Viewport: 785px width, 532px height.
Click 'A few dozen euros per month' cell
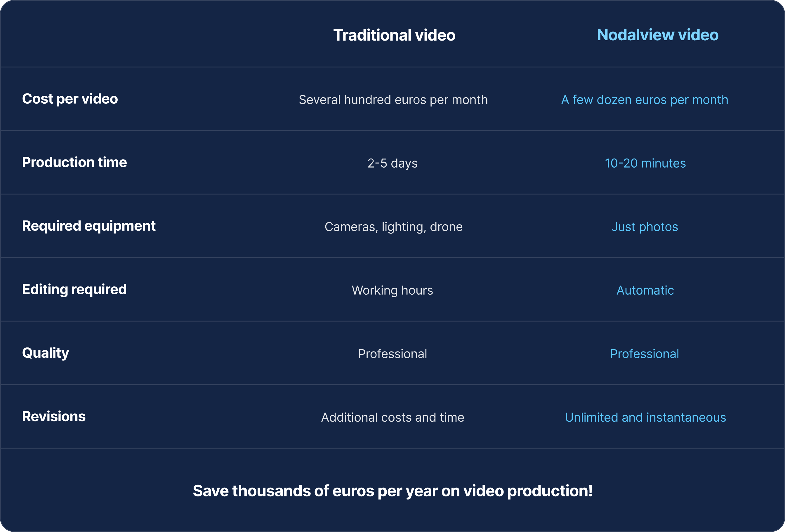pyautogui.click(x=645, y=100)
